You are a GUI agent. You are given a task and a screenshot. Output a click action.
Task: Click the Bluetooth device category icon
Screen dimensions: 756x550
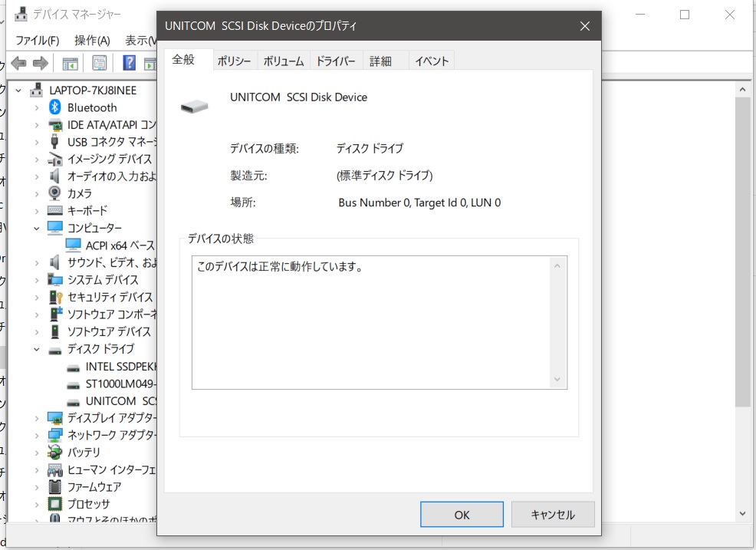54,107
